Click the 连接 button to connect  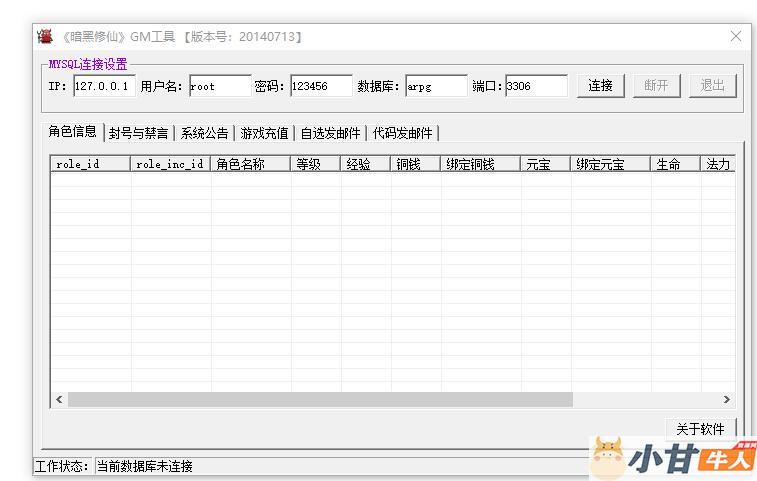coord(600,86)
